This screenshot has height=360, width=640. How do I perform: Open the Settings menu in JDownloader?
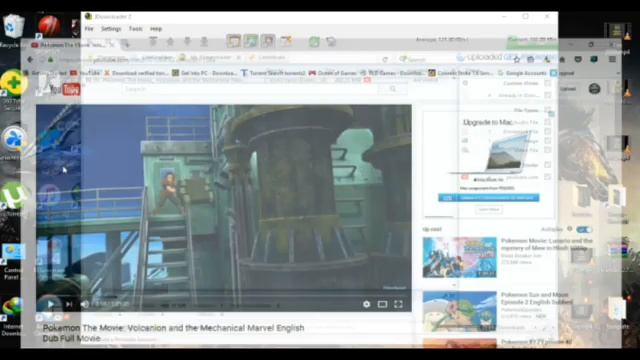tap(111, 29)
